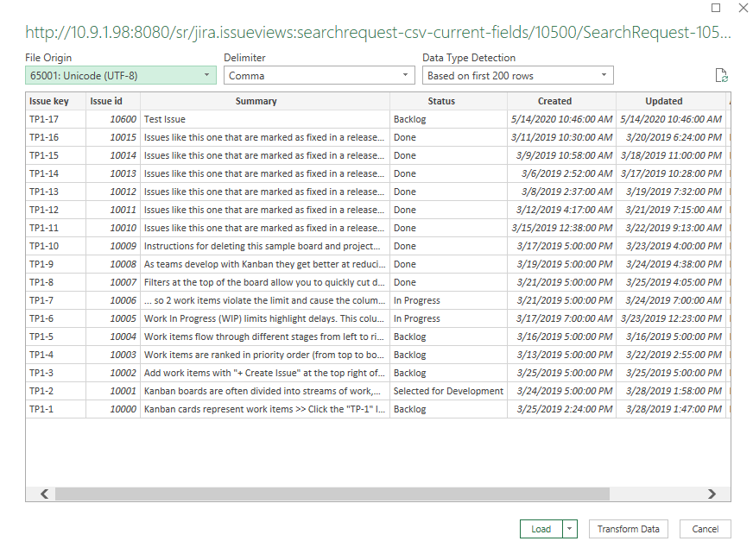This screenshot has width=753, height=560.
Task: Select the Issue key column header
Action: 49,101
